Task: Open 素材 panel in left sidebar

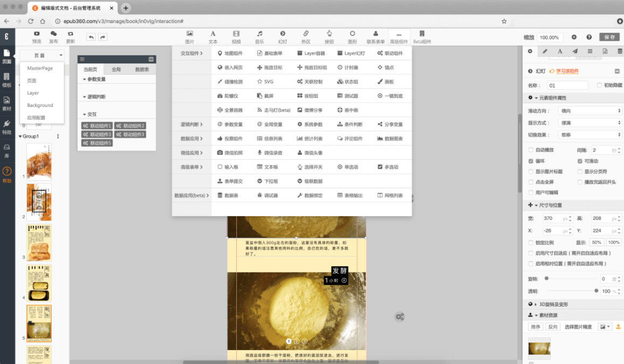Action: [x=7, y=103]
